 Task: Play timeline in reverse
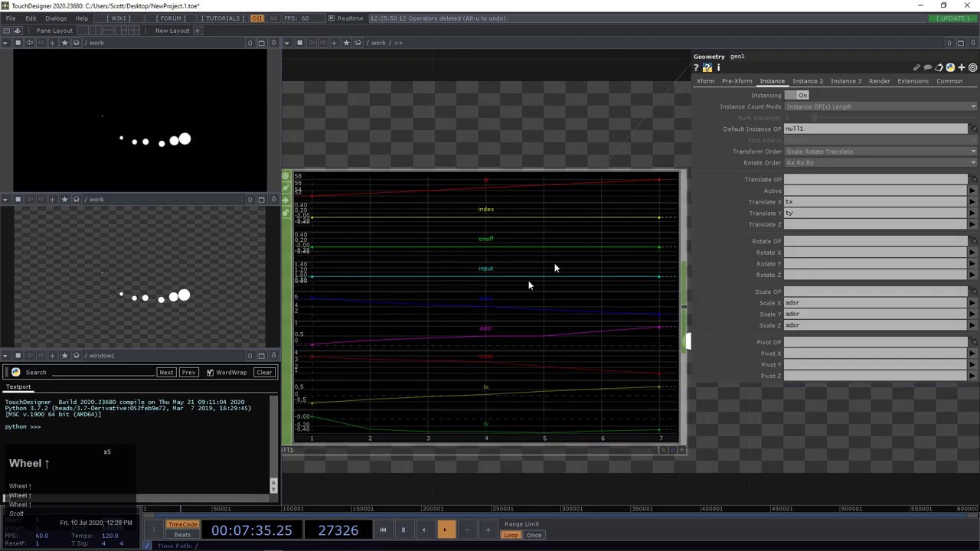click(x=423, y=530)
